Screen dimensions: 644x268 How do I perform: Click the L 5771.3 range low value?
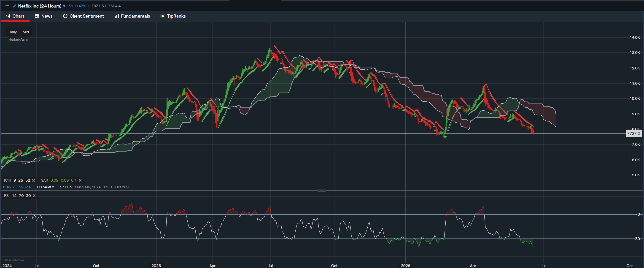[x=65, y=187]
